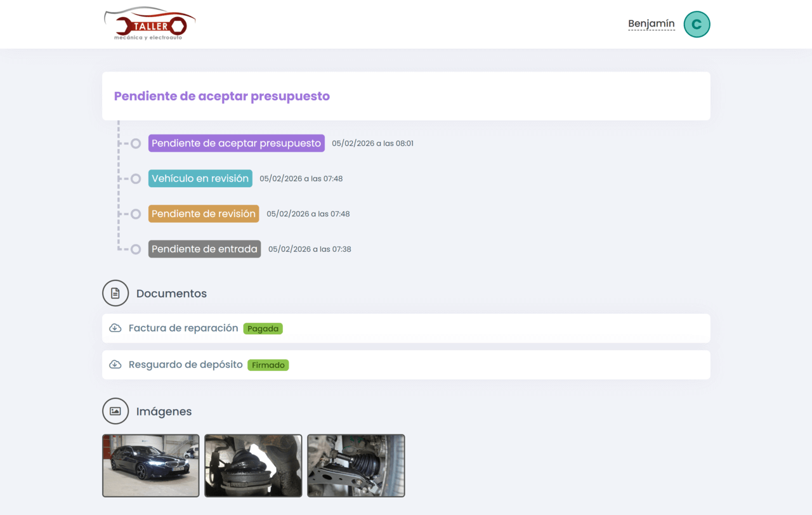The width and height of the screenshot is (812, 515).
Task: Open the Documentos section
Action: coord(171,293)
